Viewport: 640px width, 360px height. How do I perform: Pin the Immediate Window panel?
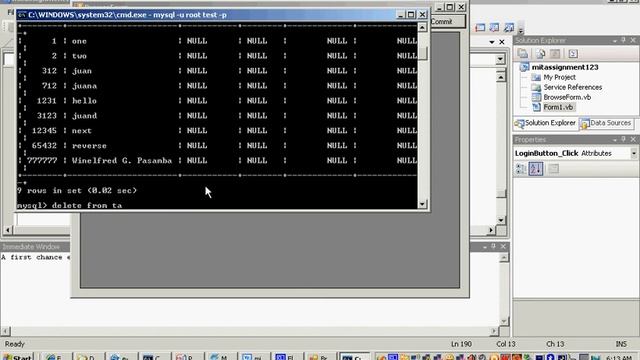tap(493, 247)
